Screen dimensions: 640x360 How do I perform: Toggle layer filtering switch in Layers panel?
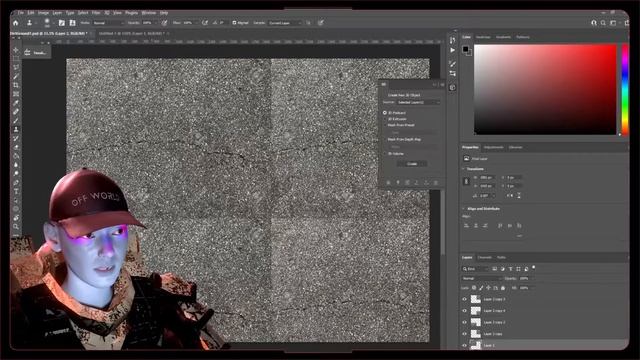tap(533, 268)
